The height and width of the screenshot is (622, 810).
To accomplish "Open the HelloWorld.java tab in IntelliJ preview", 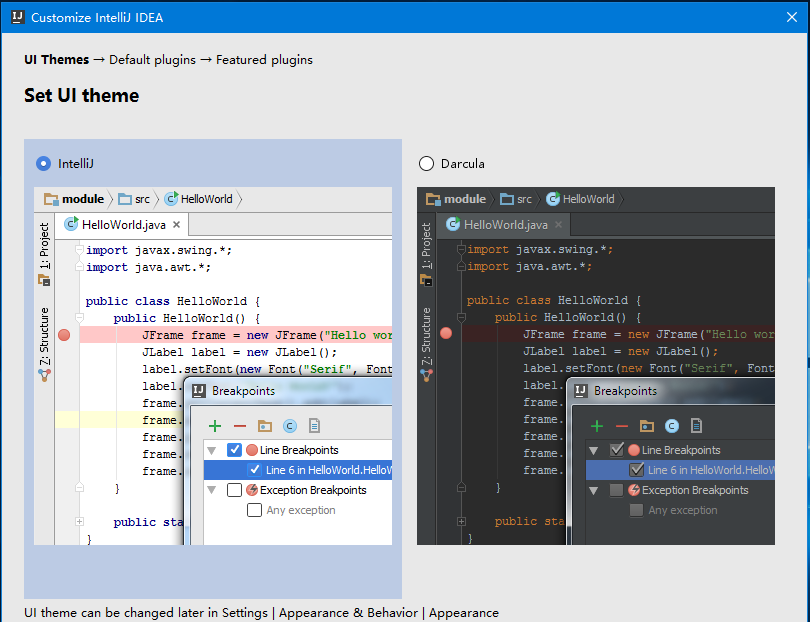I will pos(122,225).
